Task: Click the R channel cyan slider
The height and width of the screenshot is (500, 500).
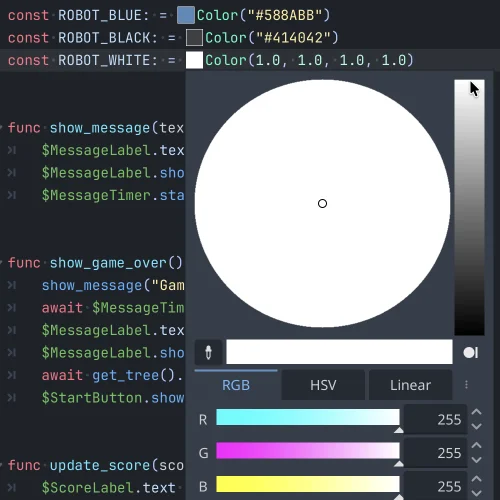Action: click(308, 417)
